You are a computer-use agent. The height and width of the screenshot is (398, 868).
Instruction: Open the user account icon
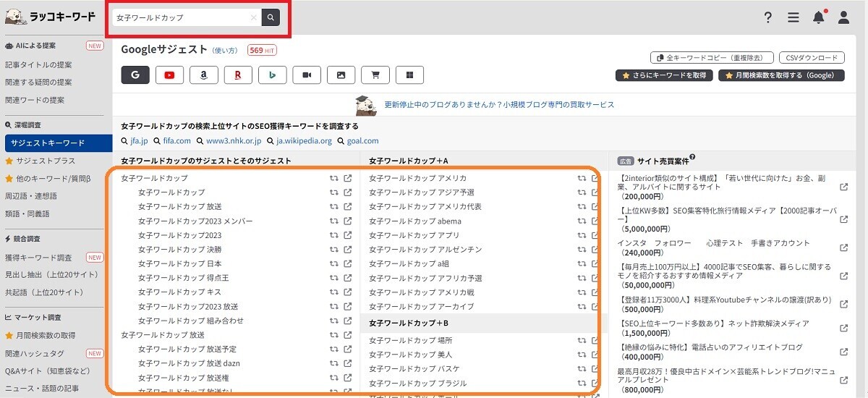click(x=843, y=17)
